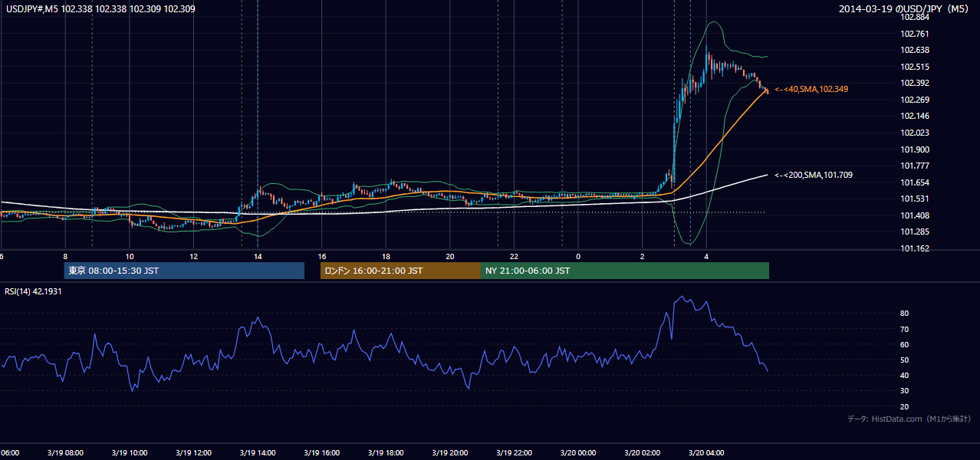Viewport: 980px width, 460px height.
Task: Click the 3/19 18:00 time label
Action: [x=386, y=453]
